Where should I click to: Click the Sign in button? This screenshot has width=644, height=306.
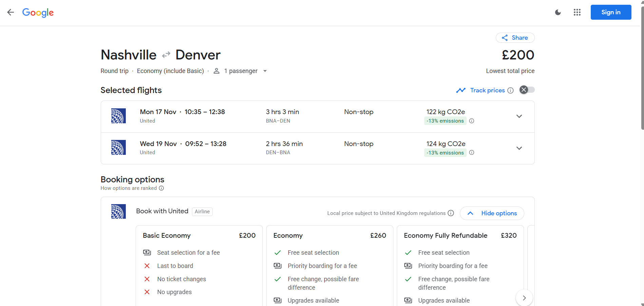(611, 12)
